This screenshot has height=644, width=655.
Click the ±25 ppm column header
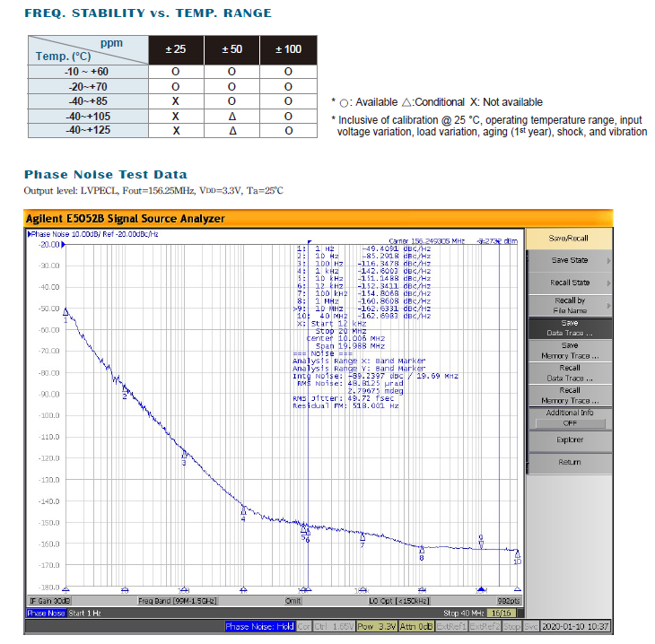coord(176,49)
